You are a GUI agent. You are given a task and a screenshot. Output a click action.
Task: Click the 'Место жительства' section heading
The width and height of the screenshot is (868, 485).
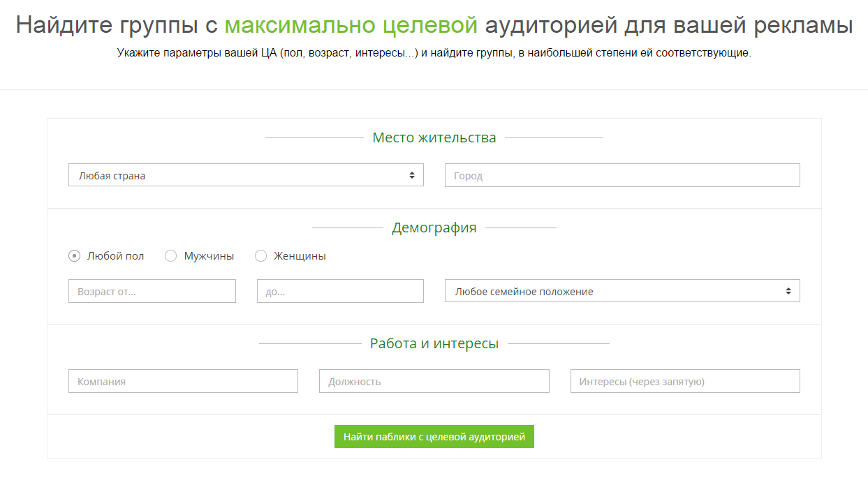(434, 137)
